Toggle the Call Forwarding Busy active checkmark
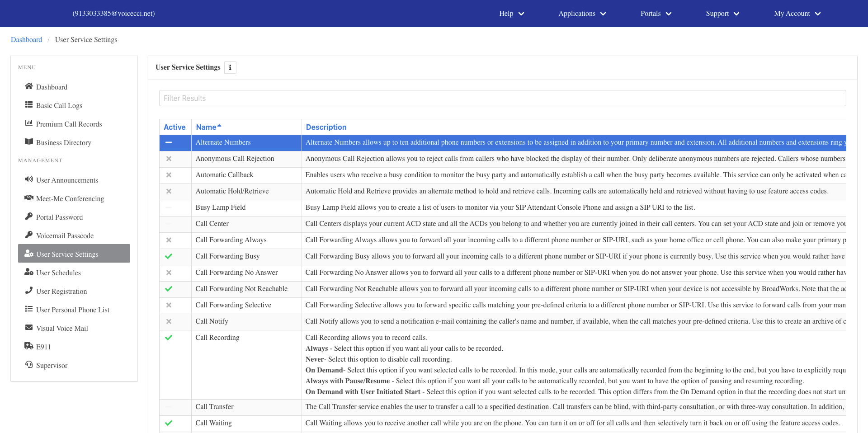 click(169, 256)
